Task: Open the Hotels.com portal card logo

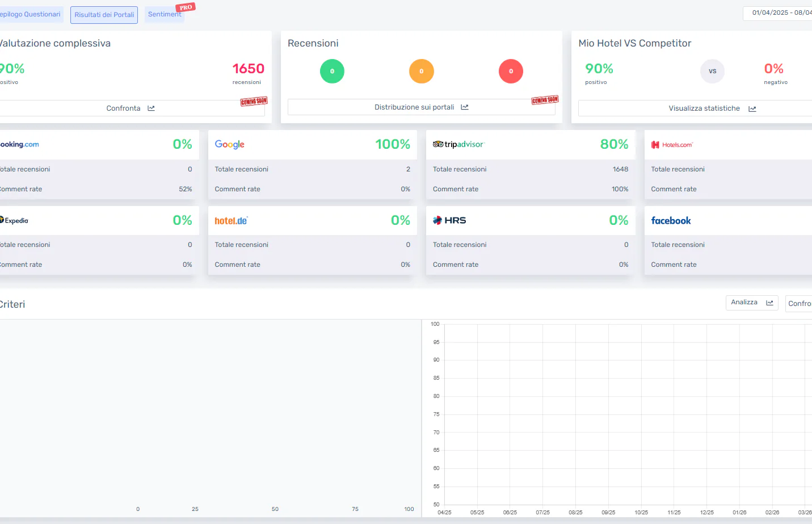Action: [x=672, y=145]
